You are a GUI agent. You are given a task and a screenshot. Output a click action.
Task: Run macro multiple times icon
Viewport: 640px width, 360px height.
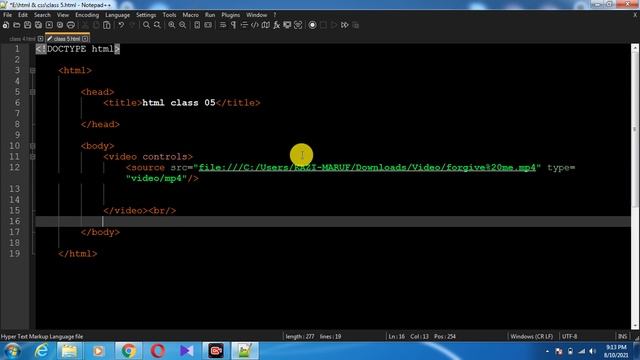pyautogui.click(x=344, y=25)
